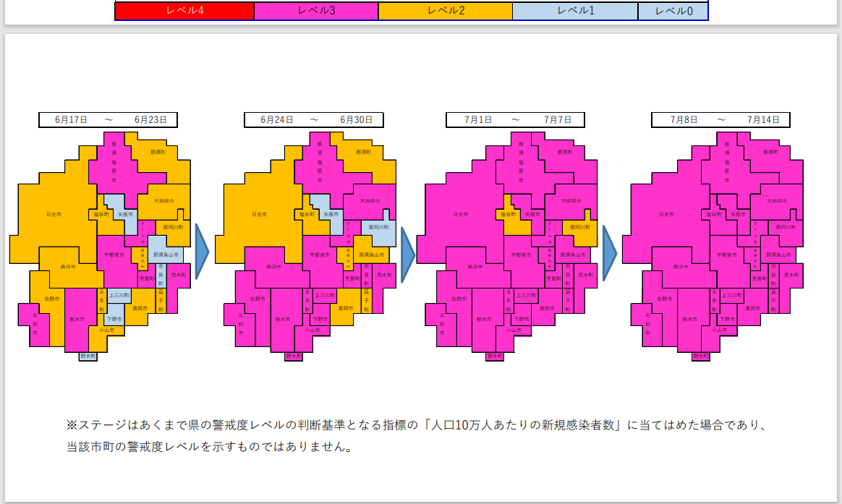Click 塩谷町 on the 7月1日 map
Image resolution: width=842 pixels, height=504 pixels.
[x=509, y=215]
